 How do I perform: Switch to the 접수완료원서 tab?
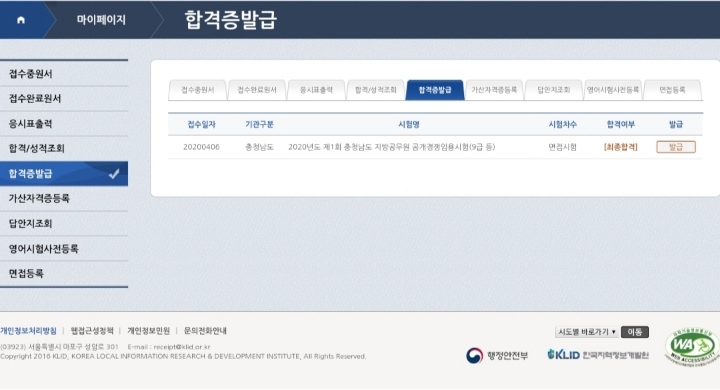[x=257, y=90]
